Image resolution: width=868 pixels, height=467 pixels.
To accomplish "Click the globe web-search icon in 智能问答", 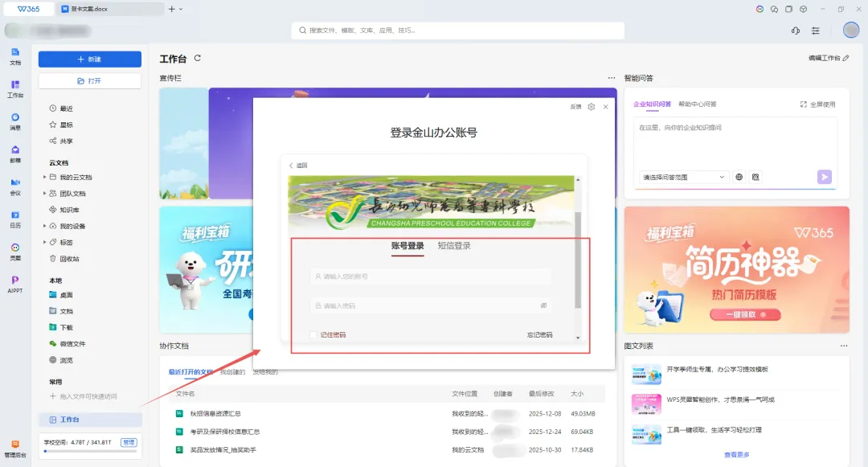I will click(739, 177).
